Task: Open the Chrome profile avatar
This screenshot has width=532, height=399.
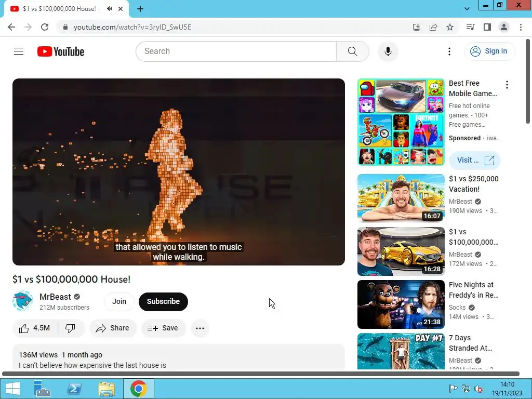Action: (x=504, y=27)
